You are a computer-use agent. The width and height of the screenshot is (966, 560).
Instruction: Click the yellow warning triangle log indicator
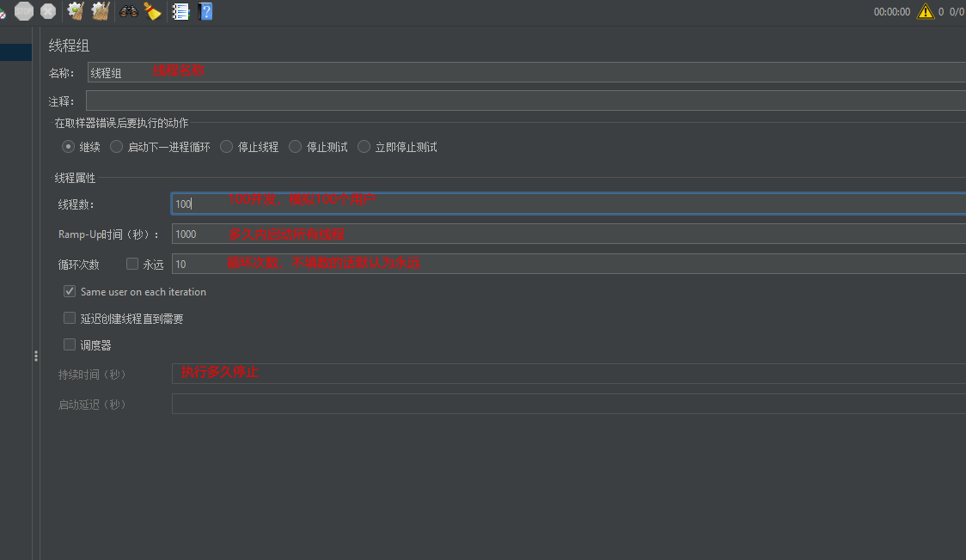coord(926,11)
